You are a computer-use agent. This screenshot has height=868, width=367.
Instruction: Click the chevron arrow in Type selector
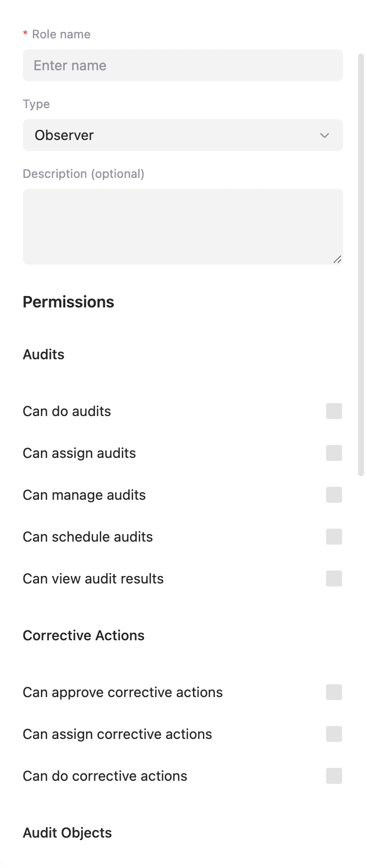pyautogui.click(x=325, y=136)
